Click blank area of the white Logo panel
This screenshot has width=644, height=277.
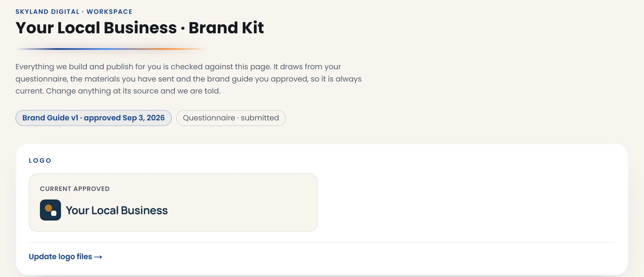click(471, 201)
